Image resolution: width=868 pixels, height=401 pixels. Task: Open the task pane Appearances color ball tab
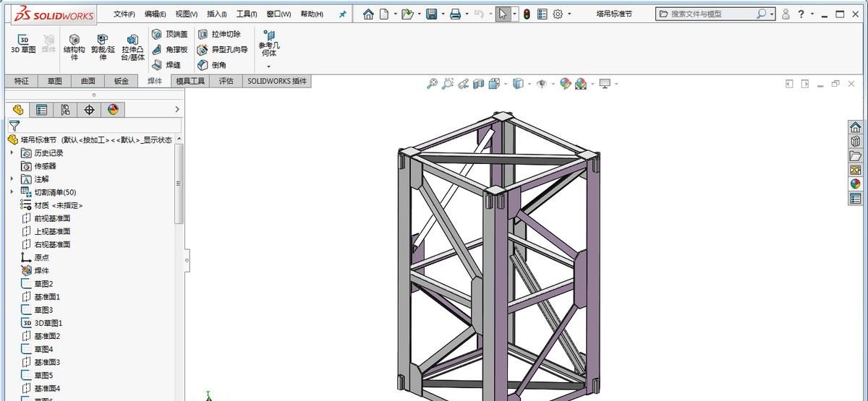click(x=856, y=184)
